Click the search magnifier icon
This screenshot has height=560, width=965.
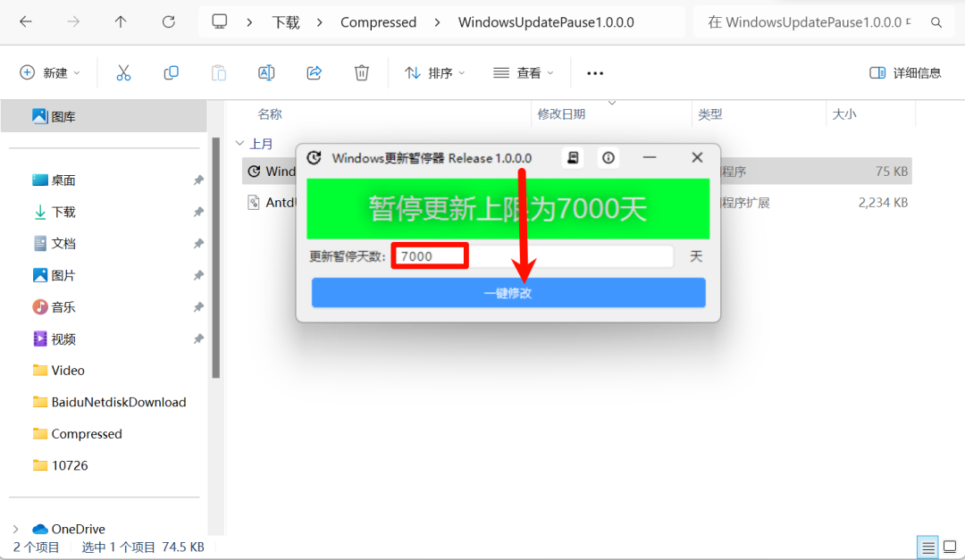pyautogui.click(x=936, y=22)
